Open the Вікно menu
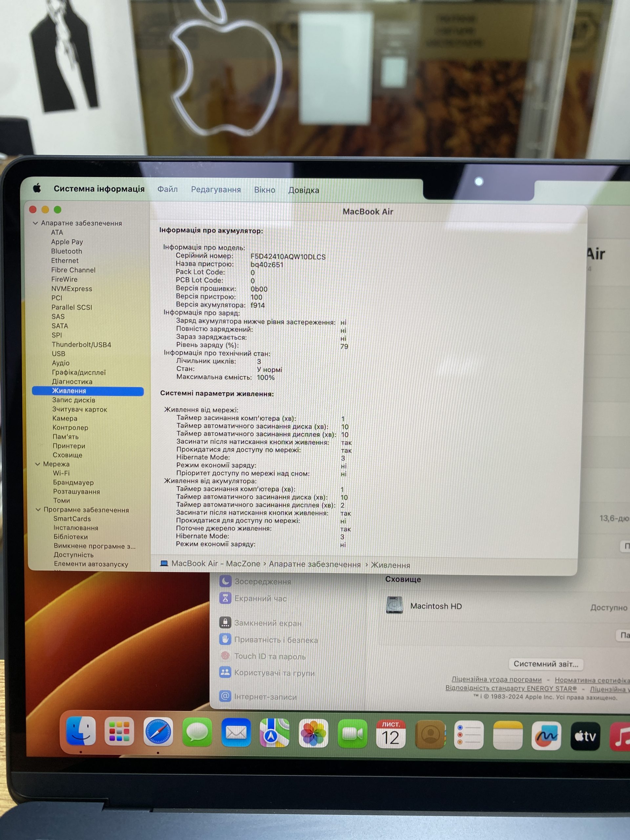Screen dimensions: 630x840 pyautogui.click(x=265, y=190)
